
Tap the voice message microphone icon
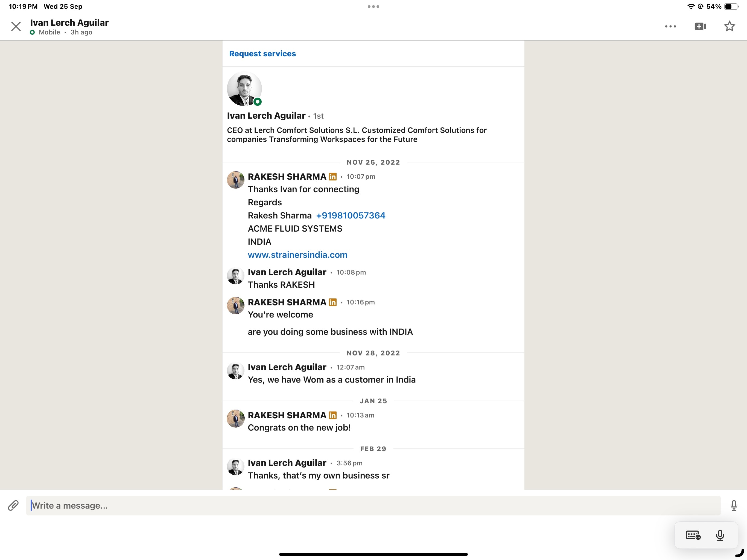click(734, 505)
